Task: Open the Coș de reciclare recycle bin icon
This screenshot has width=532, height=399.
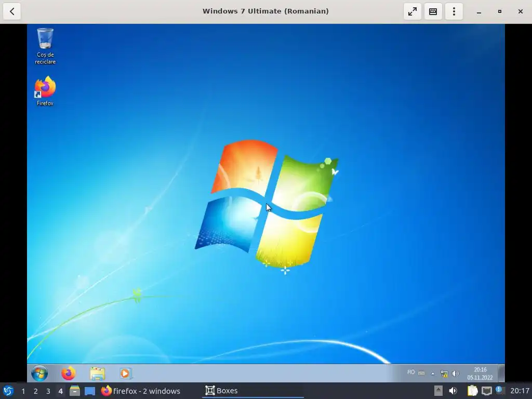Action: pos(45,46)
